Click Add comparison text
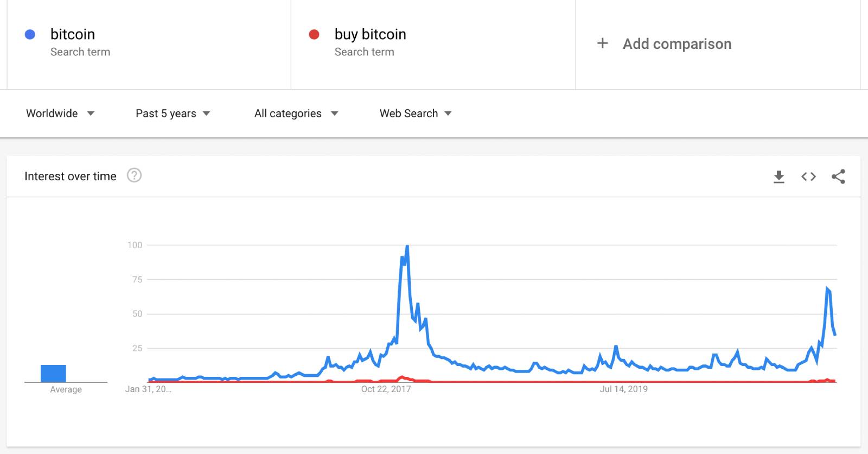Image resolution: width=868 pixels, height=454 pixels. pos(677,44)
